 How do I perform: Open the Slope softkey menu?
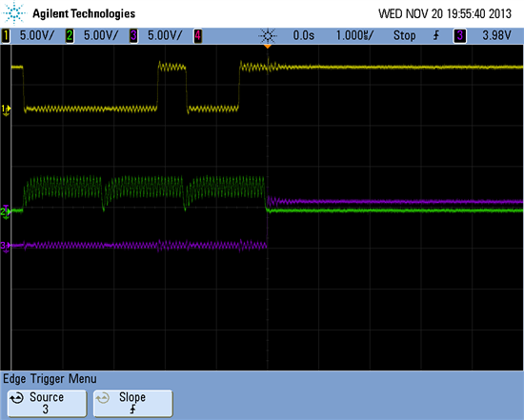[132, 403]
